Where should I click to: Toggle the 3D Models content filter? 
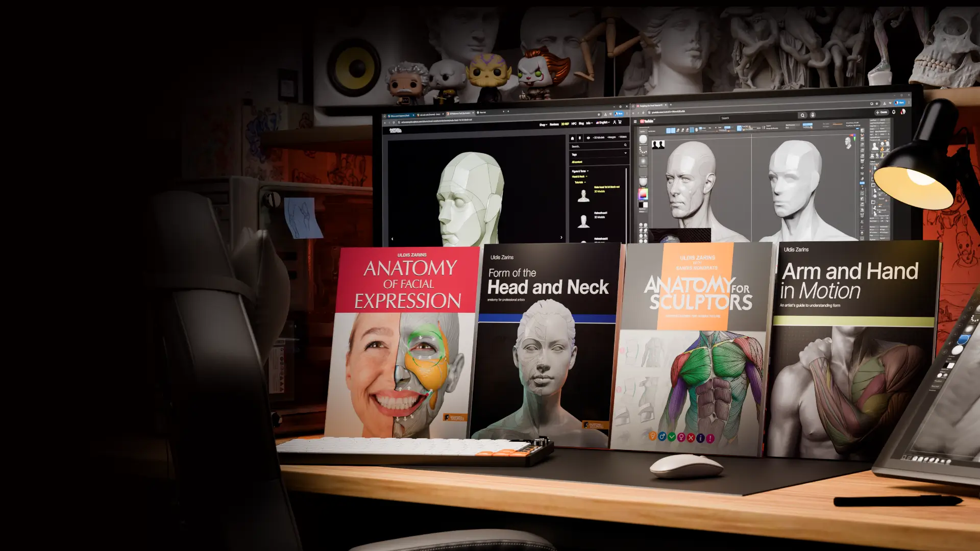[x=598, y=138]
